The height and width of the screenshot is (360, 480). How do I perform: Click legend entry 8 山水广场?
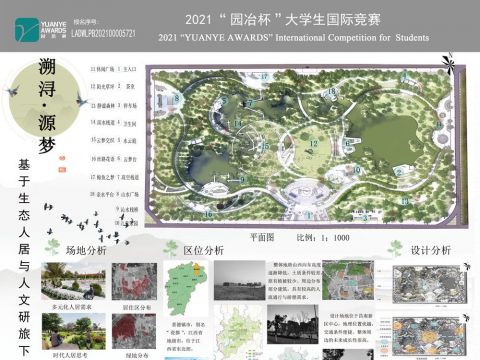[127, 194]
